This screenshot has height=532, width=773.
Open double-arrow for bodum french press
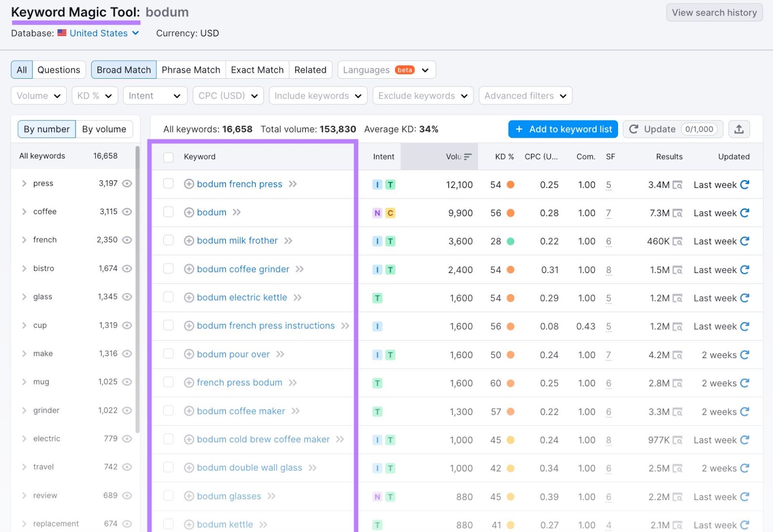tap(293, 184)
